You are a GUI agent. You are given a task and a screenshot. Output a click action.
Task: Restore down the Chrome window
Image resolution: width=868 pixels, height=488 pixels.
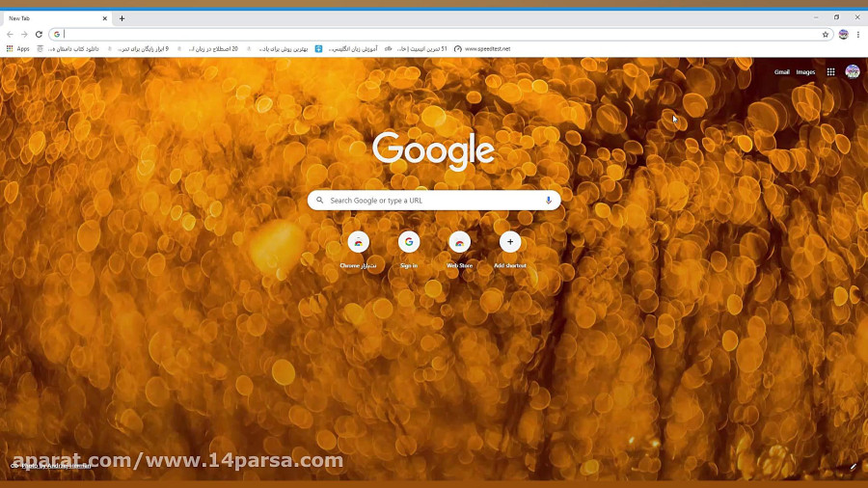point(836,17)
